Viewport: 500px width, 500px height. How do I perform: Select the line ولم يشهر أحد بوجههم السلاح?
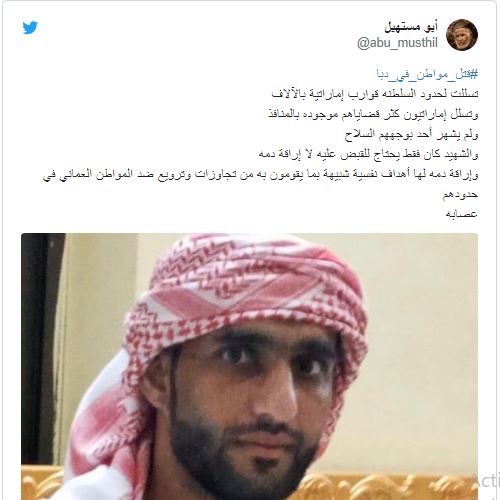tap(411, 134)
